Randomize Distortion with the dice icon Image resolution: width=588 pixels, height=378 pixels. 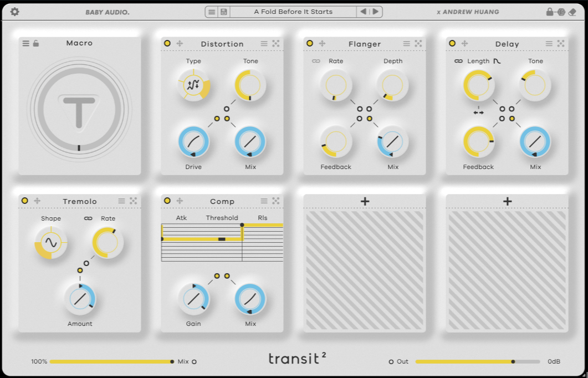tap(275, 43)
